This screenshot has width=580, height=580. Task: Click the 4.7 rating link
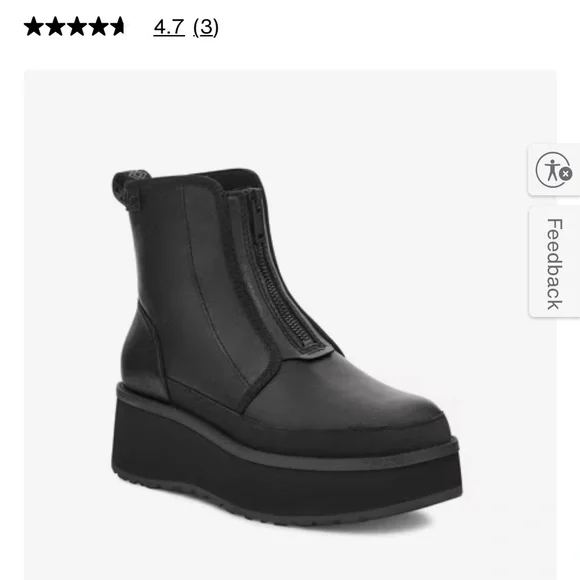(169, 27)
